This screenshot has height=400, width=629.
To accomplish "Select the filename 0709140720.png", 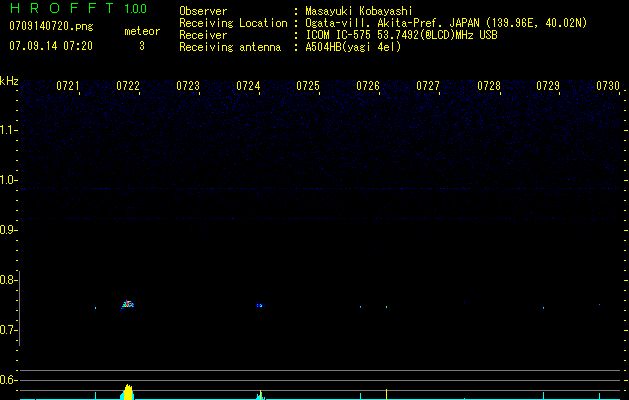I will coord(51,26).
